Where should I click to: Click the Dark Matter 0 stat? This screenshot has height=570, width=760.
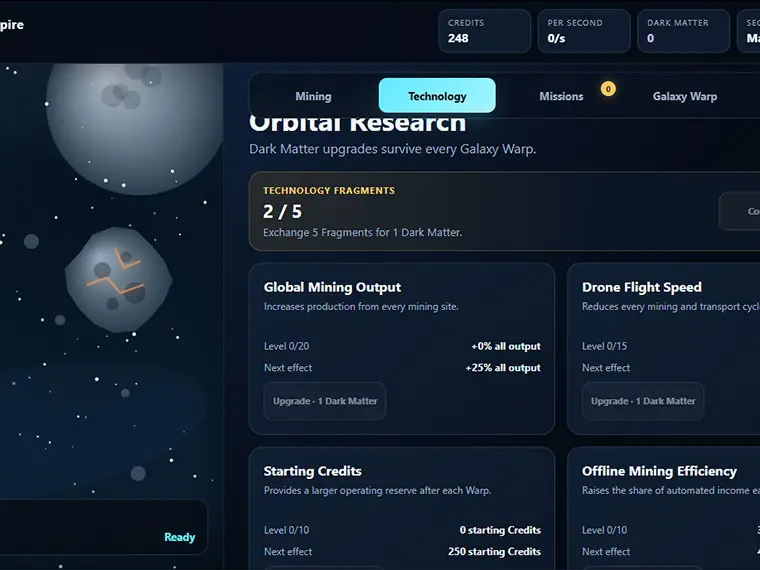coord(683,31)
